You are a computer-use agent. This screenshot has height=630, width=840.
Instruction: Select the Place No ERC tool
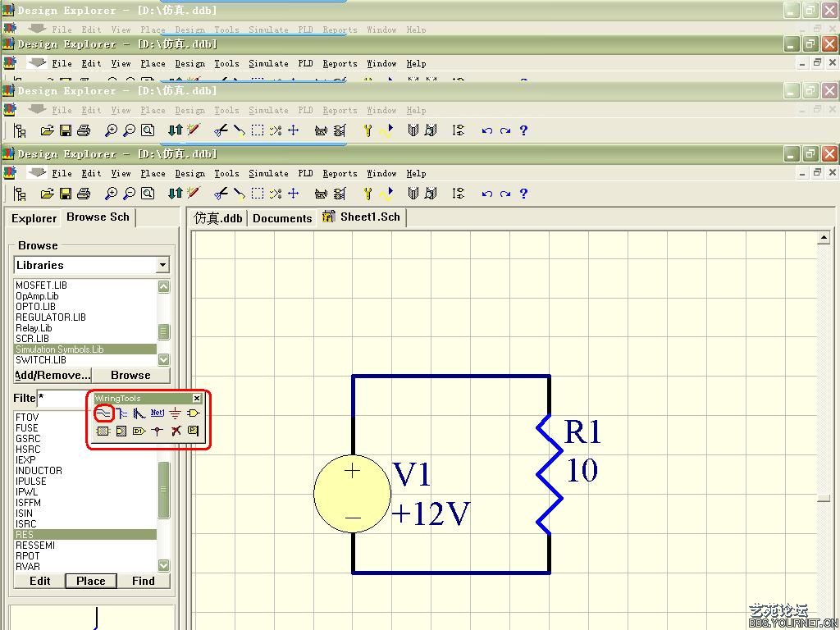176,431
